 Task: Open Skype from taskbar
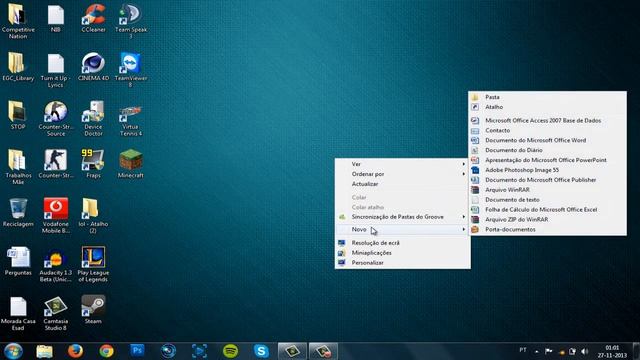click(x=261, y=351)
